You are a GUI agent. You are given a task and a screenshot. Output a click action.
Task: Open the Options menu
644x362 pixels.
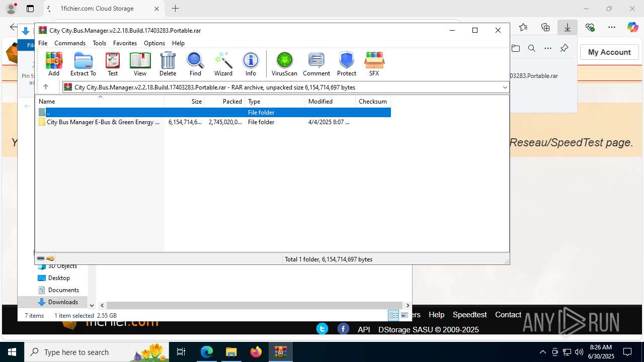tap(154, 43)
